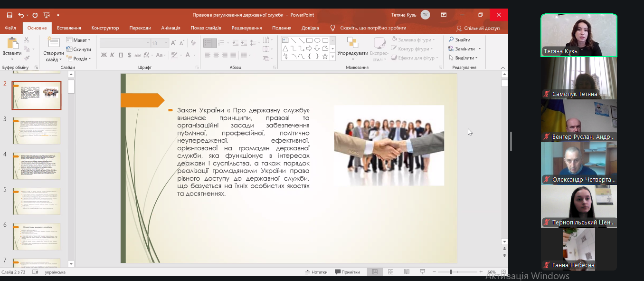The image size is (644, 281).
Task: Open Slide Sorter view in status bar
Action: pyautogui.click(x=390, y=272)
